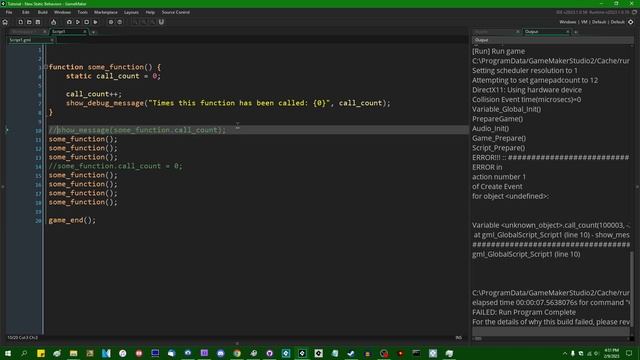
Task: Close the Script1 workspace tab
Action: (x=85, y=32)
